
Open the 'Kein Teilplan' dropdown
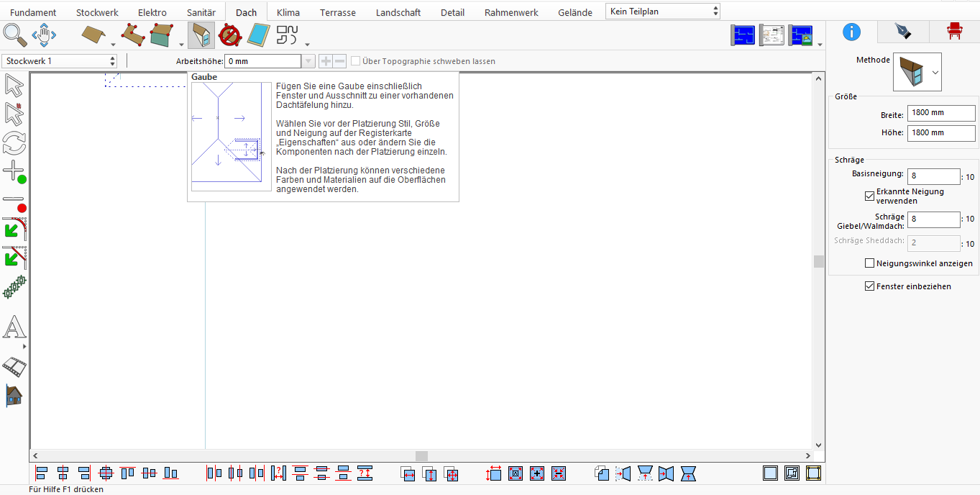pos(663,12)
